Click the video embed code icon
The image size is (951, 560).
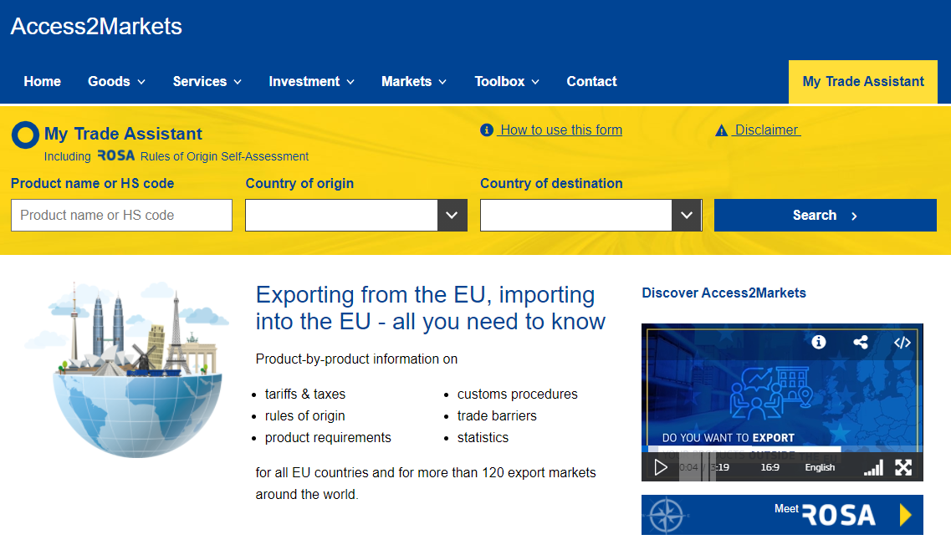click(x=902, y=343)
